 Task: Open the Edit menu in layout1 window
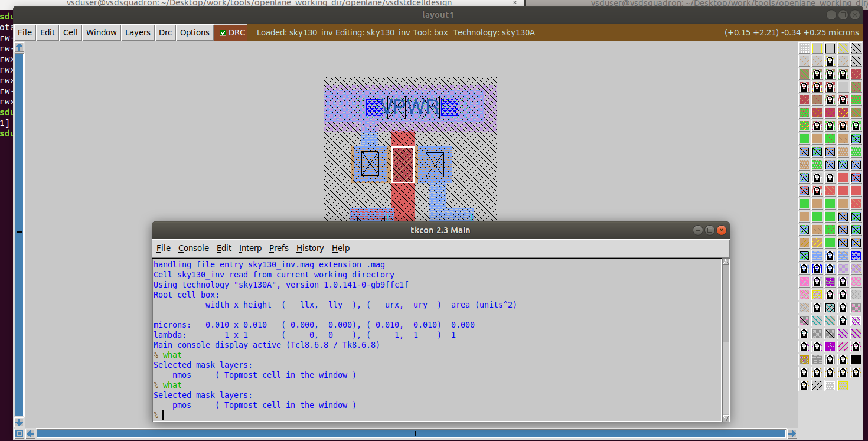pyautogui.click(x=47, y=32)
